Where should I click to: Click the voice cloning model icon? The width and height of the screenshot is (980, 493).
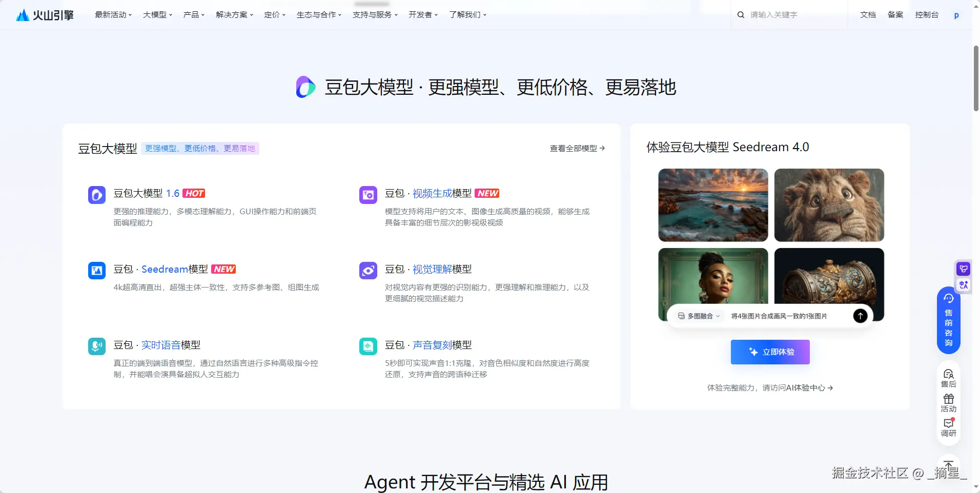coord(368,346)
